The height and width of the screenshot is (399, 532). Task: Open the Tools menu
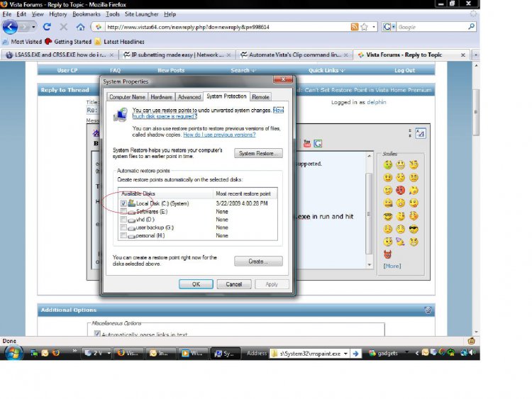(112, 14)
